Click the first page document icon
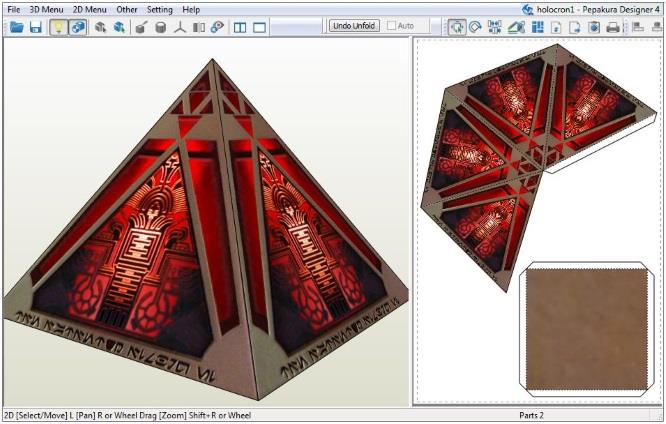This screenshot has width=666, height=424. [x=556, y=27]
